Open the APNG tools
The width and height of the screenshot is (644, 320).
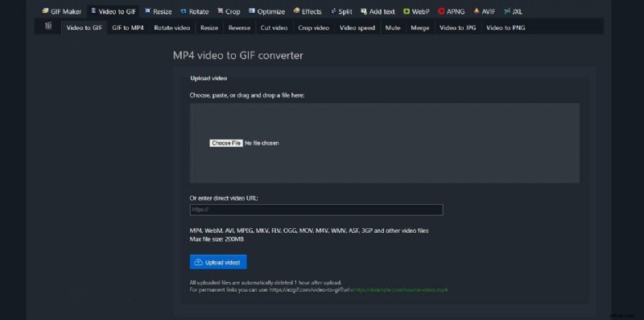452,11
